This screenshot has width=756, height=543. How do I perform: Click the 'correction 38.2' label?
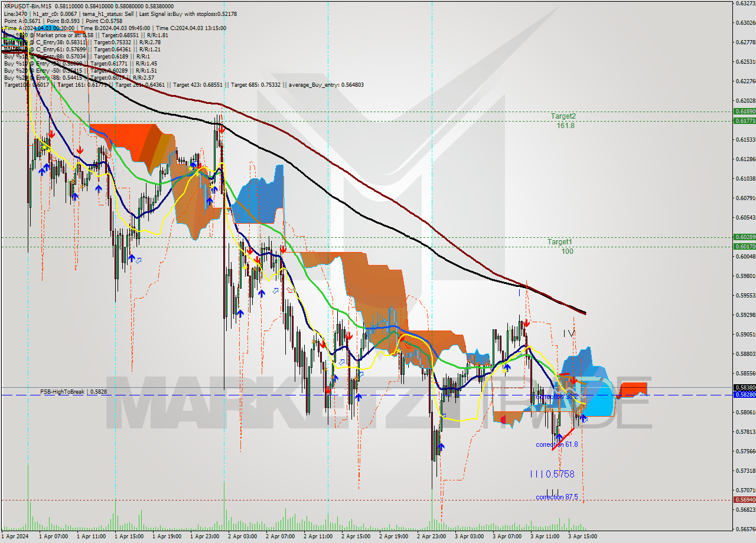(557, 397)
